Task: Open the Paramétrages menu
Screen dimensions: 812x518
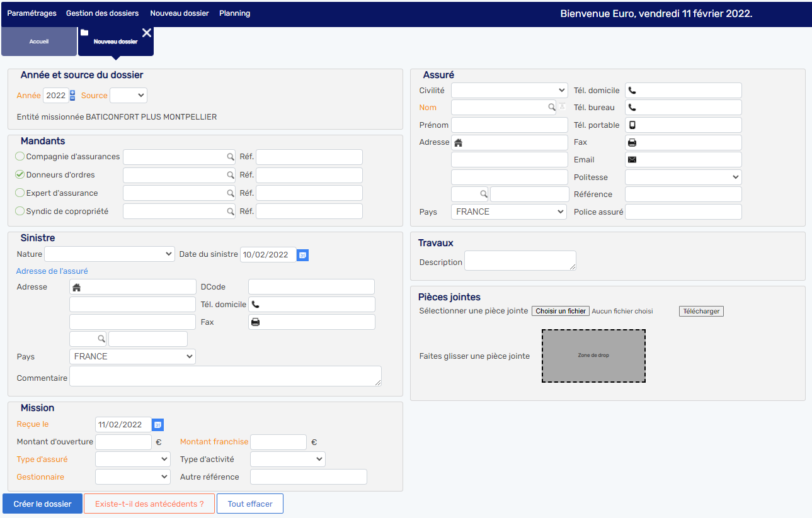Action: click(x=31, y=13)
